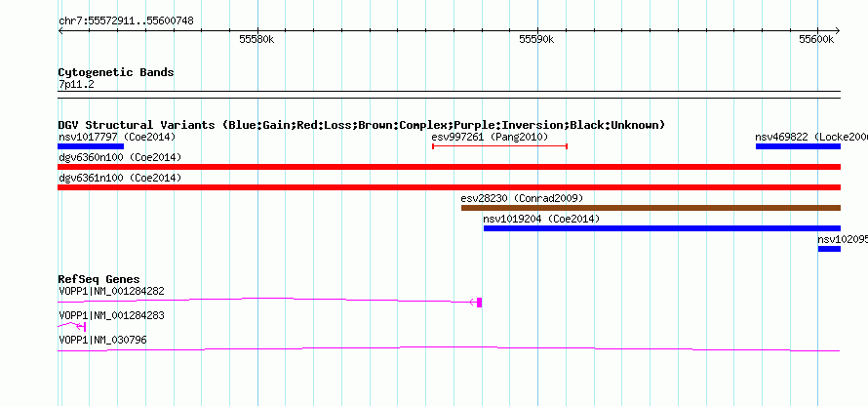Open the VOPP1|NM_001284282 transcript label
The height and width of the screenshot is (406, 868).
pyautogui.click(x=111, y=292)
